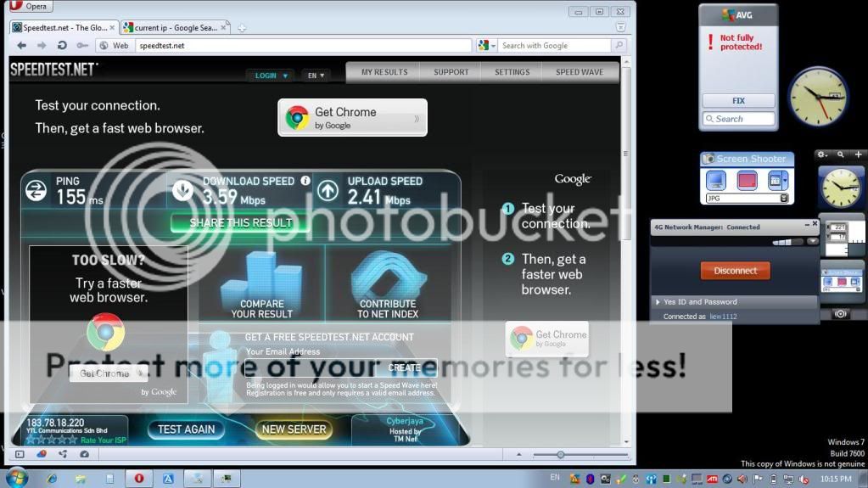This screenshot has width=868, height=488.
Task: Open the Opera panels toggle icon
Action: (20, 454)
